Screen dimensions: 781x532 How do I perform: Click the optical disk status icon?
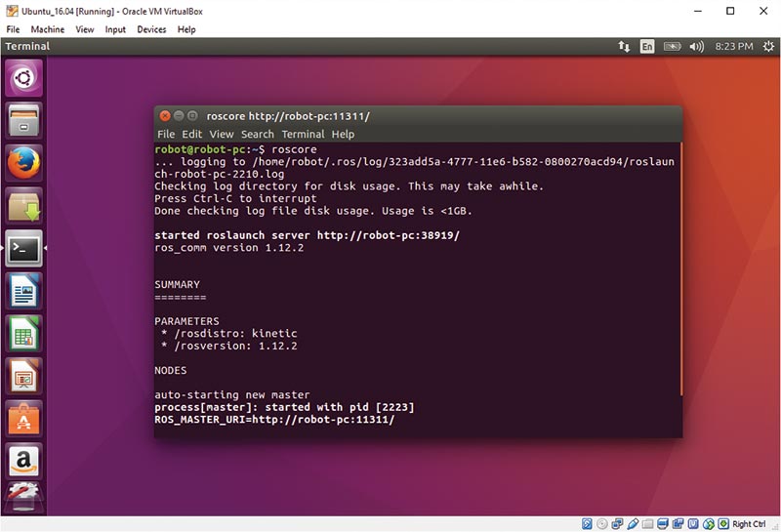click(602, 523)
